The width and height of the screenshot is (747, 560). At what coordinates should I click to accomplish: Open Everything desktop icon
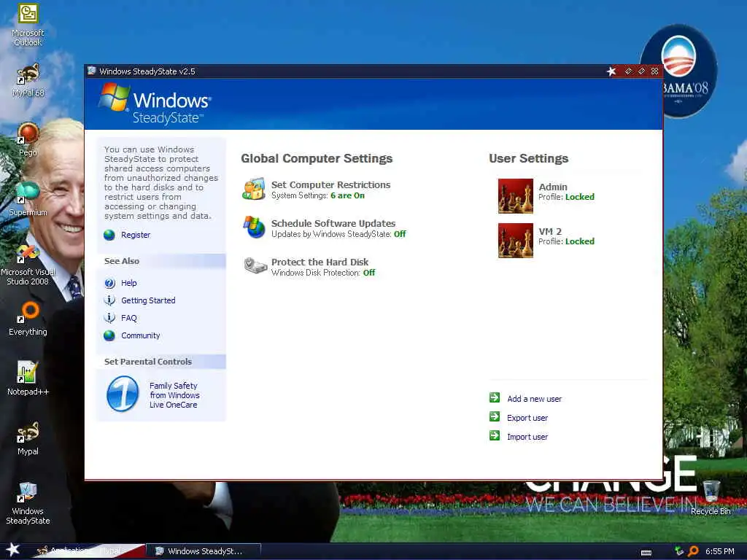coord(28,319)
